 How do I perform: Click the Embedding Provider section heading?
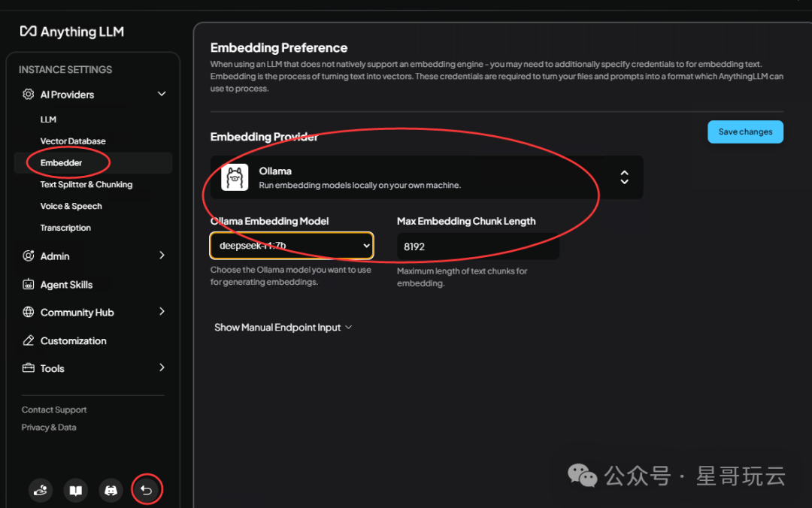point(264,137)
